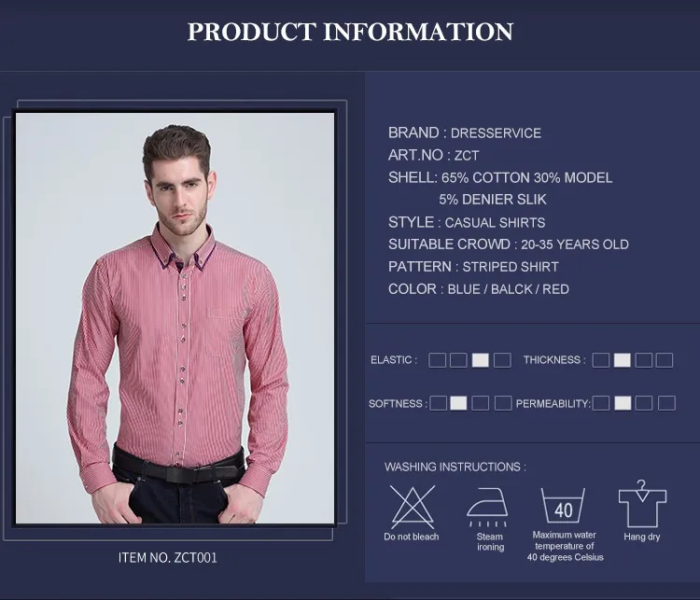Select the last SOFTNESS box
Screen dimensions: 700x600
(x=503, y=403)
